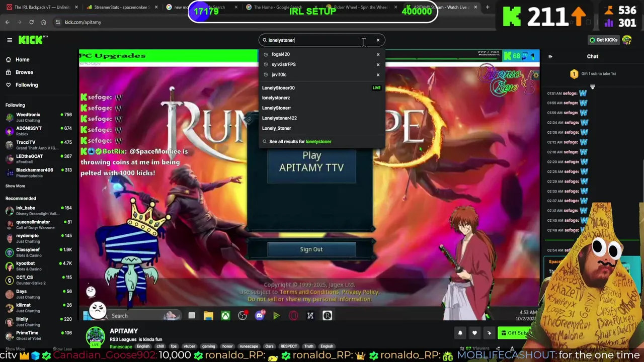Remove fogal420 from search history
This screenshot has height=362, width=644.
[378, 54]
